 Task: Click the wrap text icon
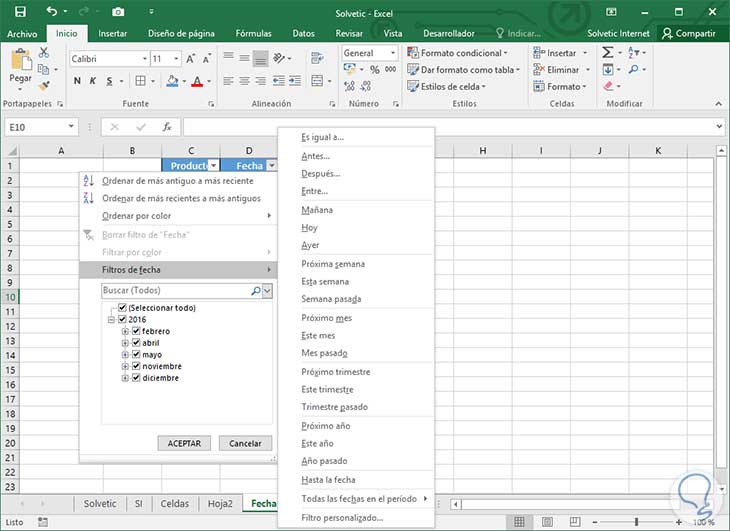click(x=317, y=58)
